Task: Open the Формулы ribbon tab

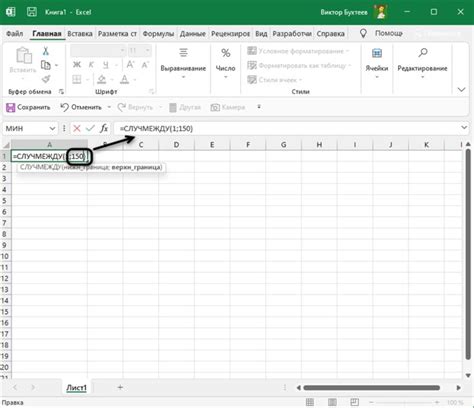Action: (x=158, y=34)
